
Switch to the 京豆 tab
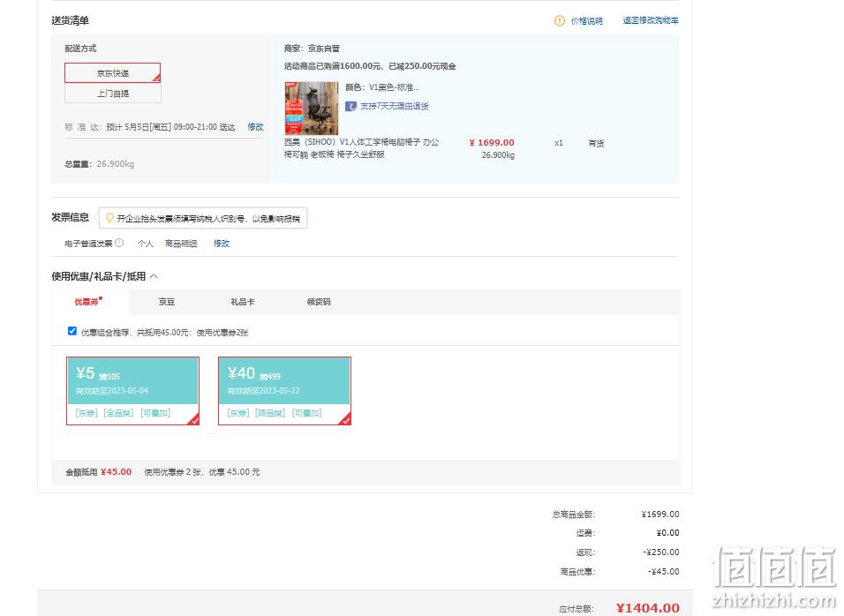point(166,302)
